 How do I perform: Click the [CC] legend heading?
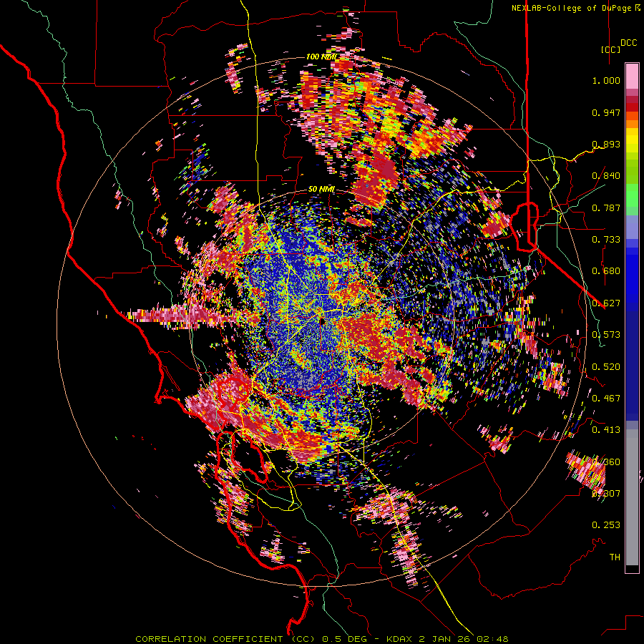coord(610,49)
